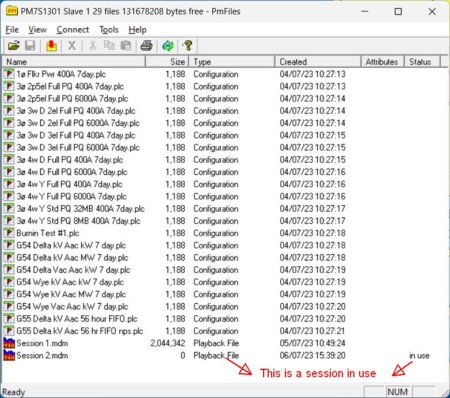Click the yellow Help question mark icon
450x398 pixels.
[x=188, y=46]
